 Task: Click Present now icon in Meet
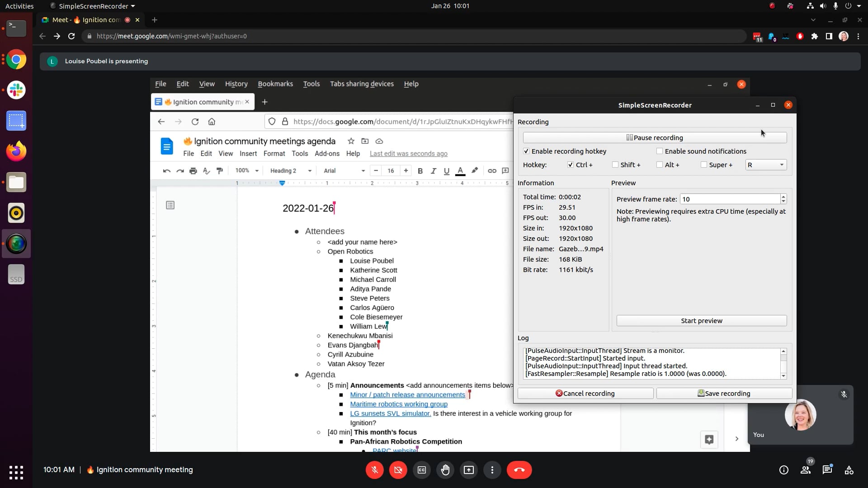[x=469, y=470]
